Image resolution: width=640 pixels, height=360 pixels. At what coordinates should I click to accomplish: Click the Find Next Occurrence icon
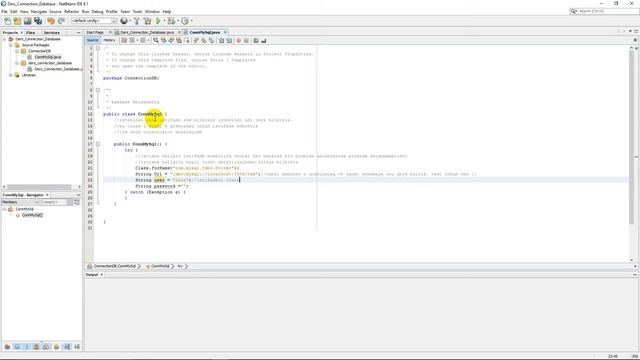(171, 40)
